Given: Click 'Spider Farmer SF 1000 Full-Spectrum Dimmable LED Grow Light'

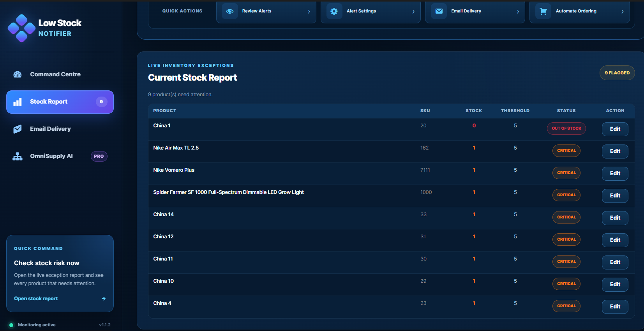Looking at the screenshot, I should click(x=229, y=192).
